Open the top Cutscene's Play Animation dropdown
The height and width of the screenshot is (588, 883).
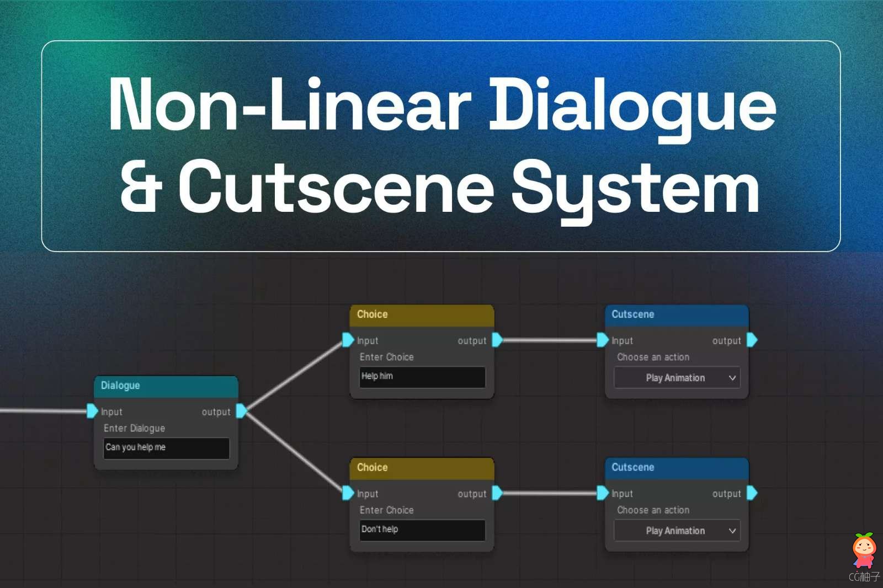677,378
